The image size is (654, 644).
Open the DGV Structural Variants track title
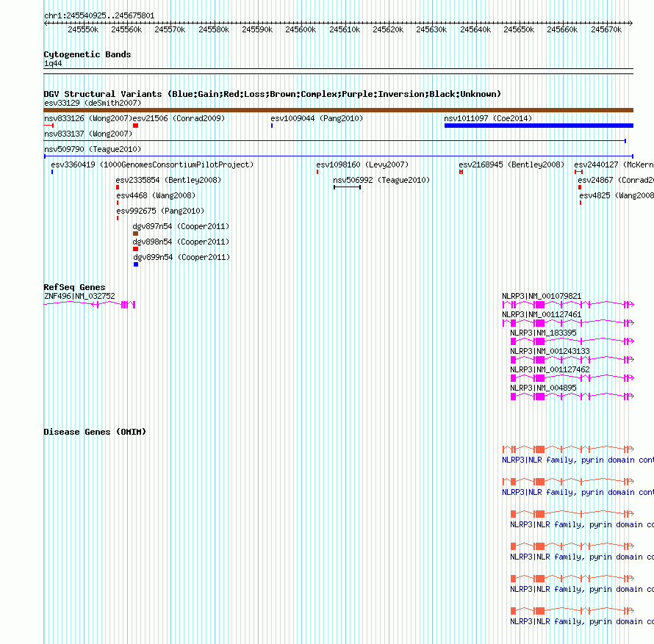[273, 94]
